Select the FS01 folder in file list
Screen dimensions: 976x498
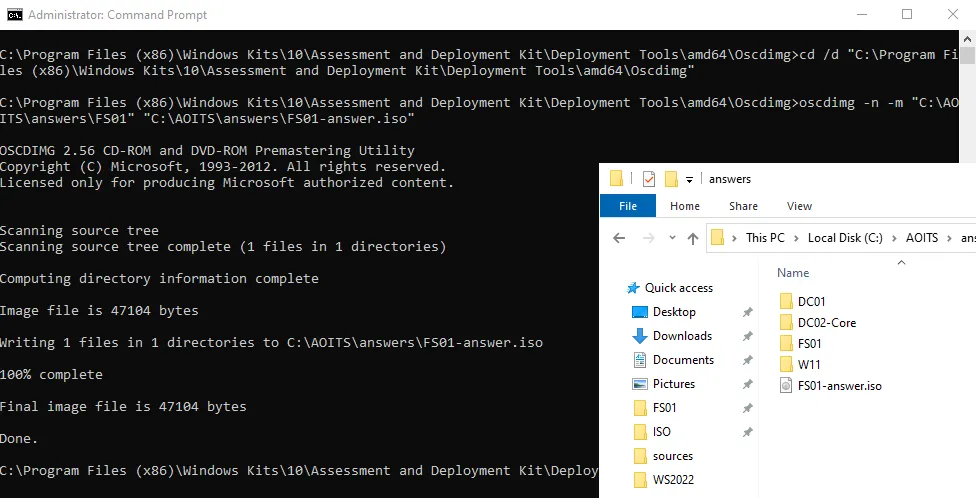click(x=809, y=344)
